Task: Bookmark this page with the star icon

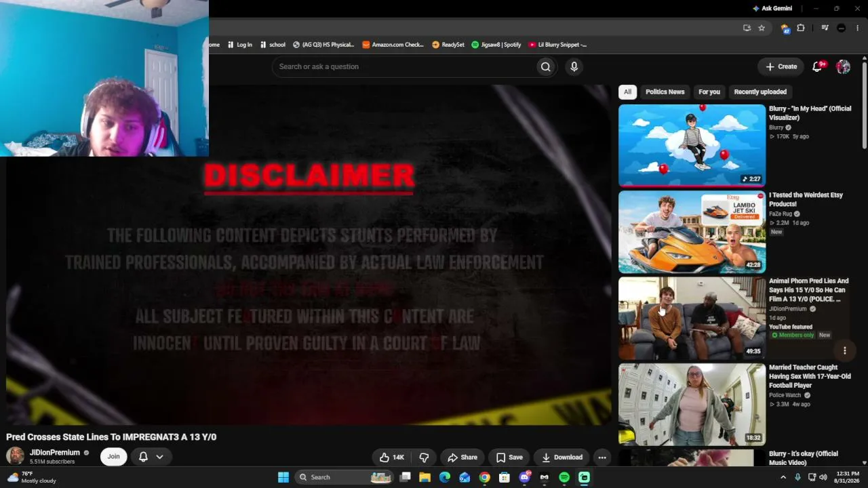Action: (x=762, y=28)
